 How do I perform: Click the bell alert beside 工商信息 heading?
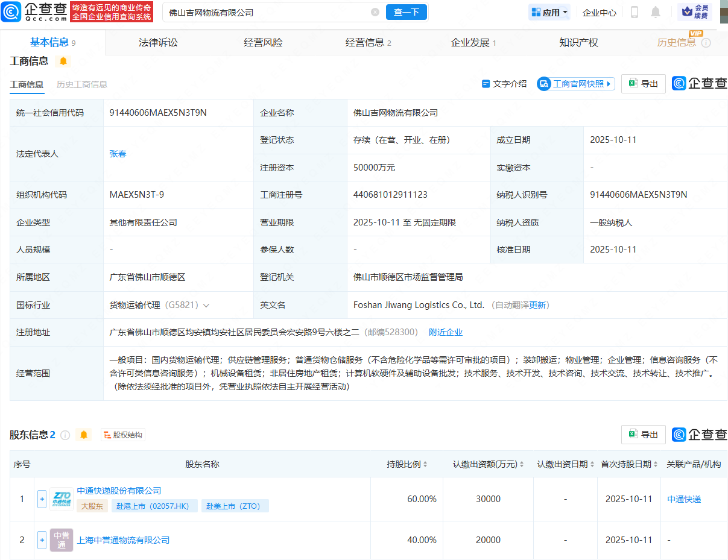[63, 61]
